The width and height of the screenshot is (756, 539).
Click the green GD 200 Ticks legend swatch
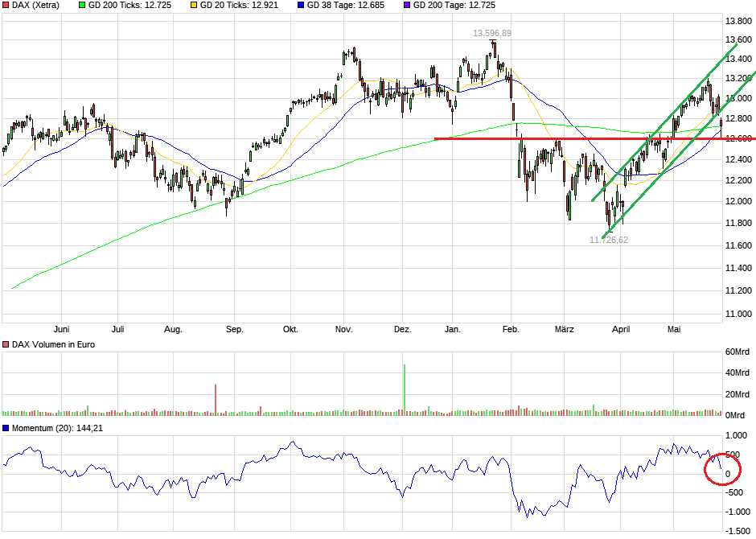[x=82, y=6]
